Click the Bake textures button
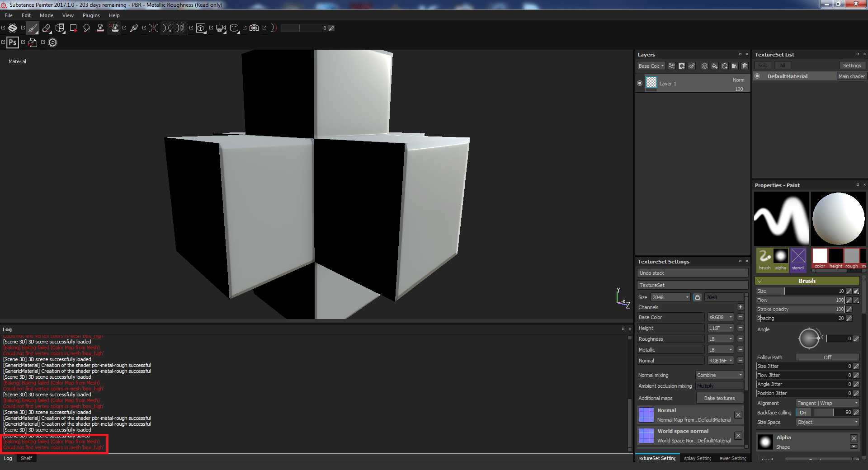 point(719,398)
